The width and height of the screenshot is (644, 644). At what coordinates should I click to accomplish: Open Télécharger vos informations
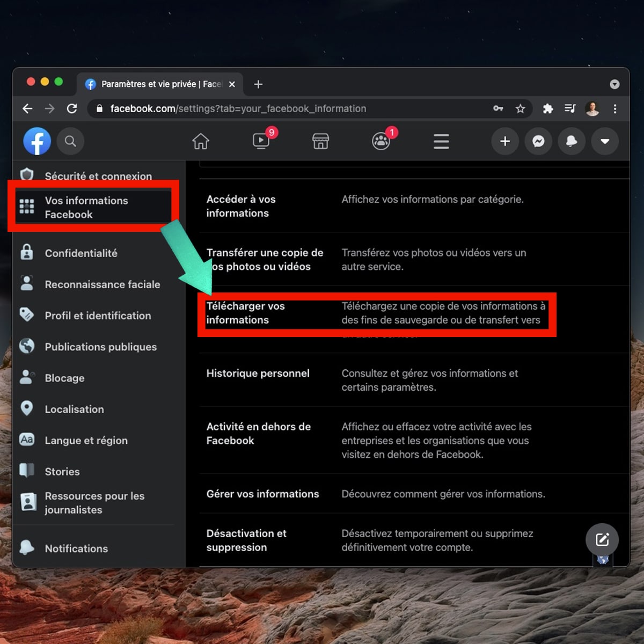click(414, 319)
